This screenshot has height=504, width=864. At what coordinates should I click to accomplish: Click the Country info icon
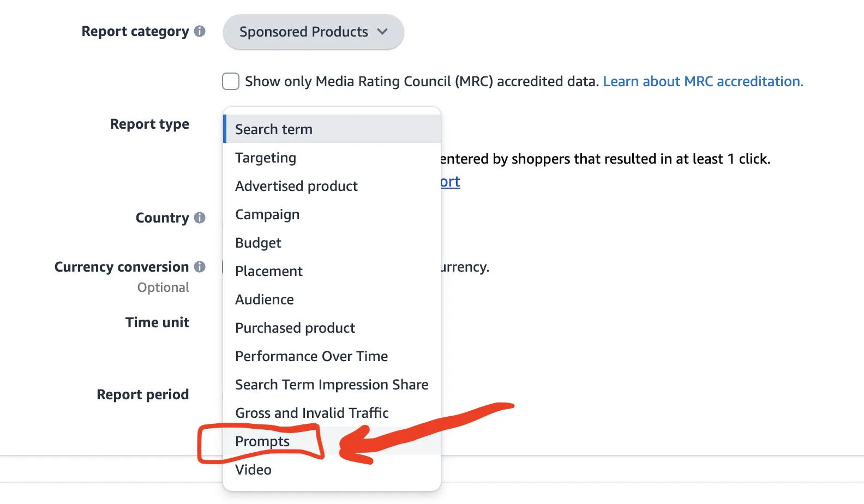(x=200, y=218)
